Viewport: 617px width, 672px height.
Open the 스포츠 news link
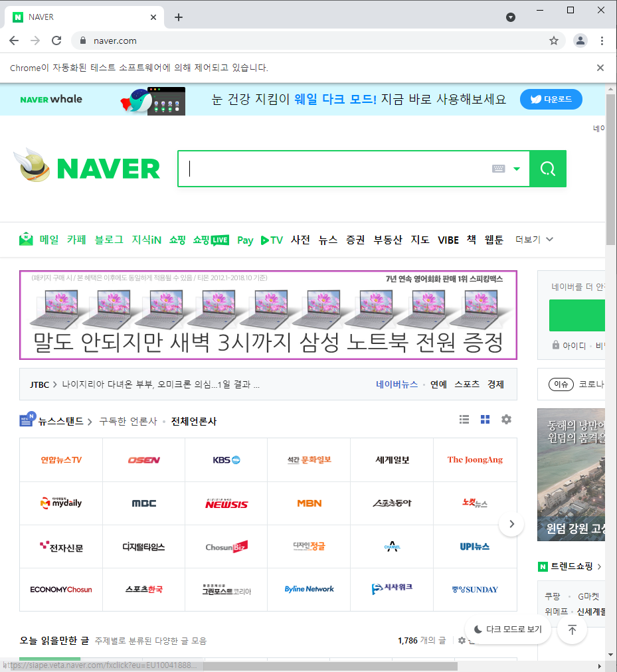pyautogui.click(x=466, y=384)
